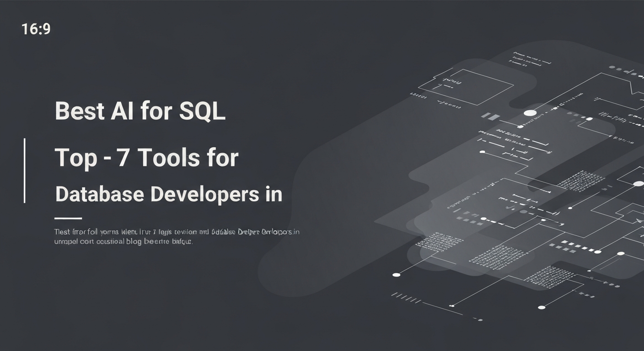644x351 pixels.
Task: Click the isolated white dot left of diagram
Action: 396,275
